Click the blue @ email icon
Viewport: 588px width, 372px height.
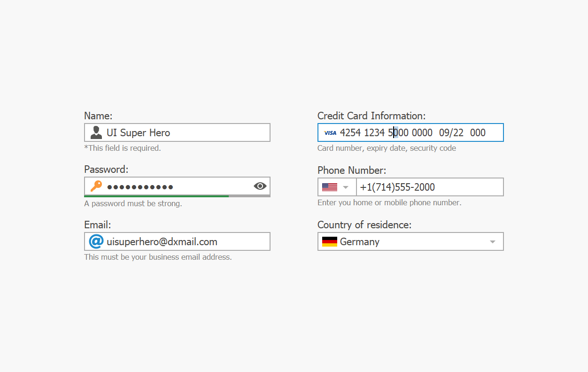point(96,241)
